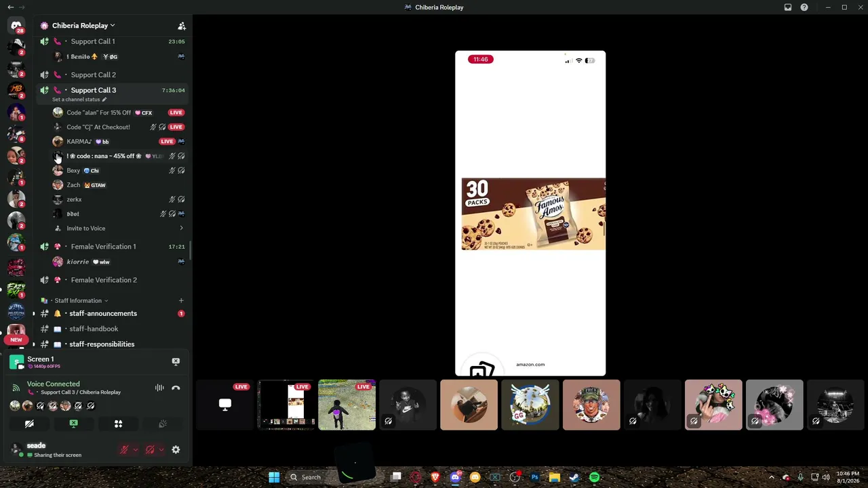Image resolution: width=868 pixels, height=488 pixels.
Task: Open the soundboard button
Action: 163,424
